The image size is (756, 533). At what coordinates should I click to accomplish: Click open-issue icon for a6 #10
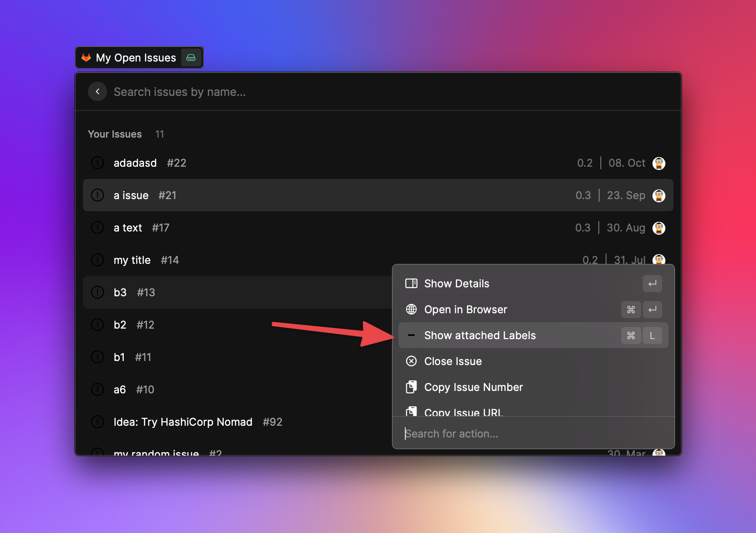click(x=97, y=389)
